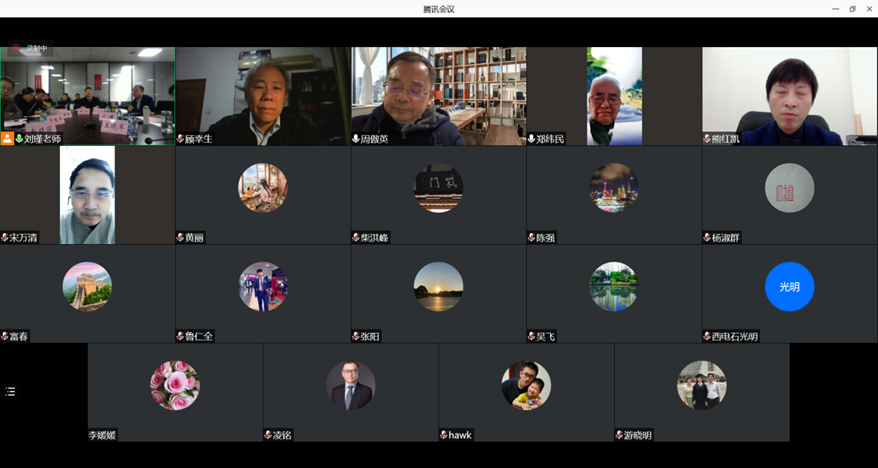Click the 凌铭 name label
The image size is (878, 468).
coord(286,435)
